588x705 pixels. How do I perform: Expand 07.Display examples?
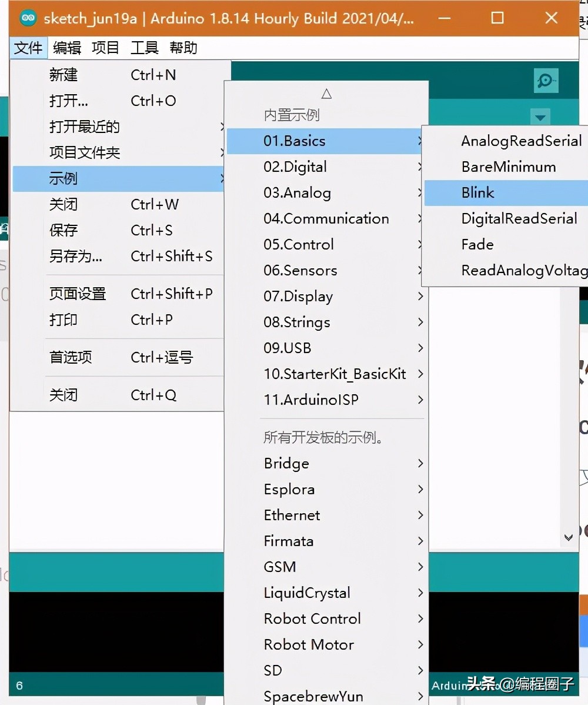tap(326, 296)
